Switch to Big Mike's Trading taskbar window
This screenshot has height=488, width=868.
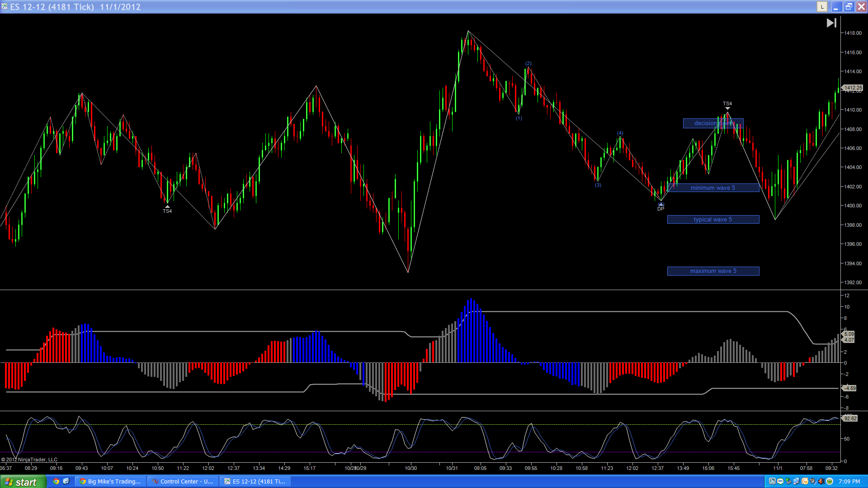[111, 482]
